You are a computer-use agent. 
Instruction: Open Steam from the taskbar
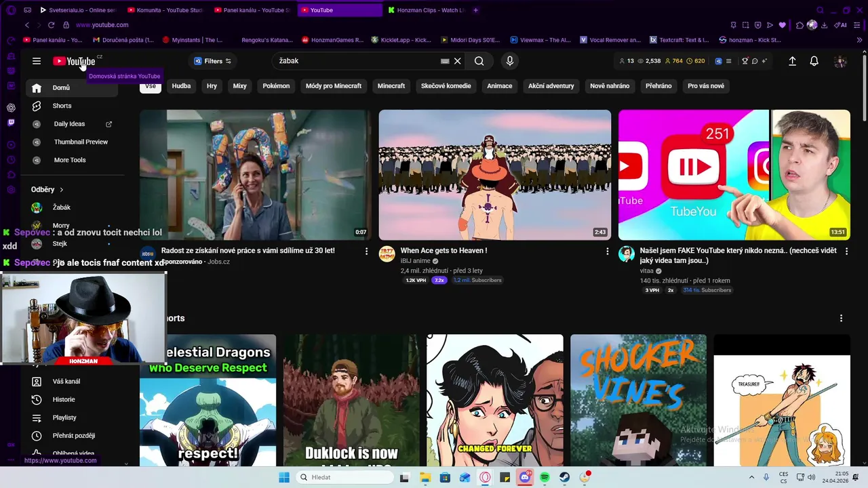tap(564, 477)
